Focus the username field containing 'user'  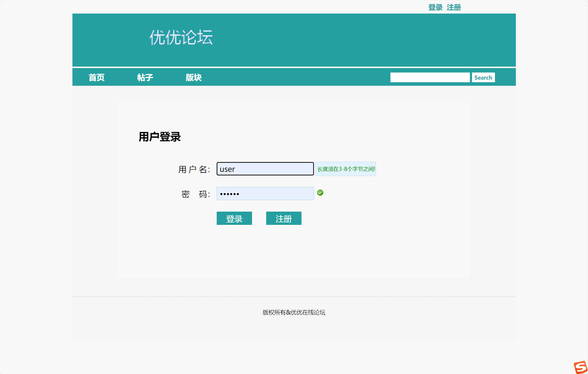click(264, 169)
